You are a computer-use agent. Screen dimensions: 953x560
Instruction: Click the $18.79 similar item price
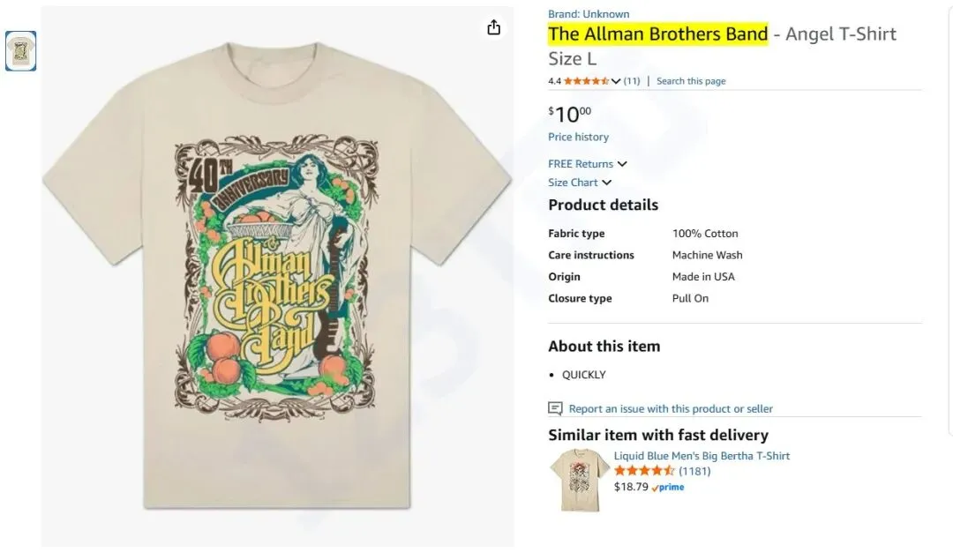631,487
